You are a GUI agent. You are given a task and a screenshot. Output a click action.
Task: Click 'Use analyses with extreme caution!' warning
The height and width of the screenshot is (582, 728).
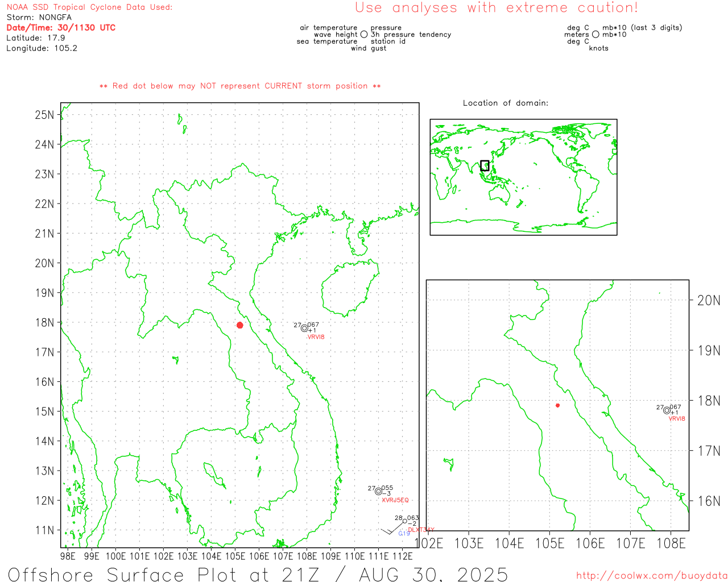click(x=497, y=8)
